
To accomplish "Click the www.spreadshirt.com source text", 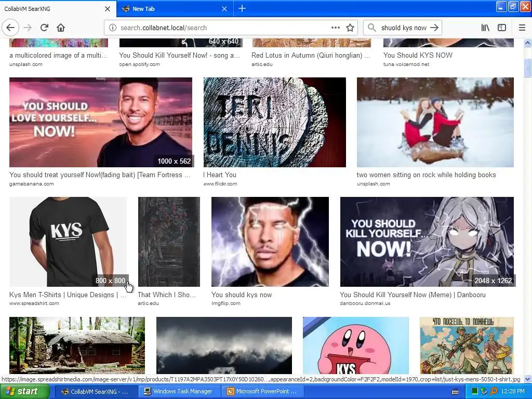I will click(34, 303).
